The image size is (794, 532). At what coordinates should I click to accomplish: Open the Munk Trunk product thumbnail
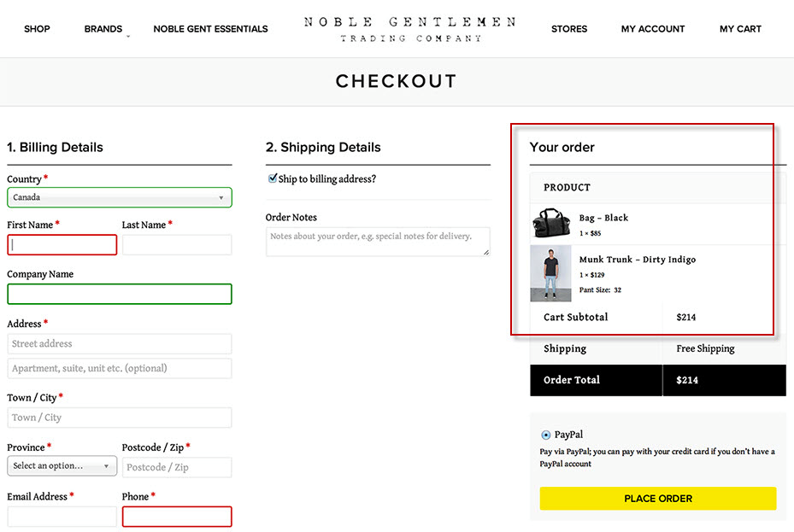(550, 273)
